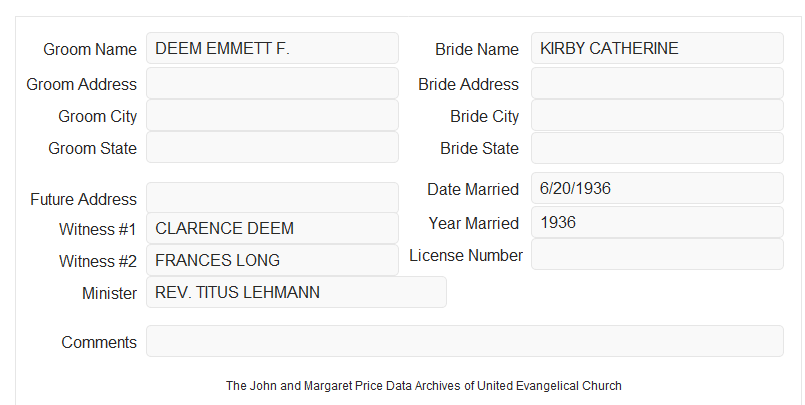Image resolution: width=805 pixels, height=405 pixels.
Task: Click the Bride City text box
Action: tap(657, 115)
